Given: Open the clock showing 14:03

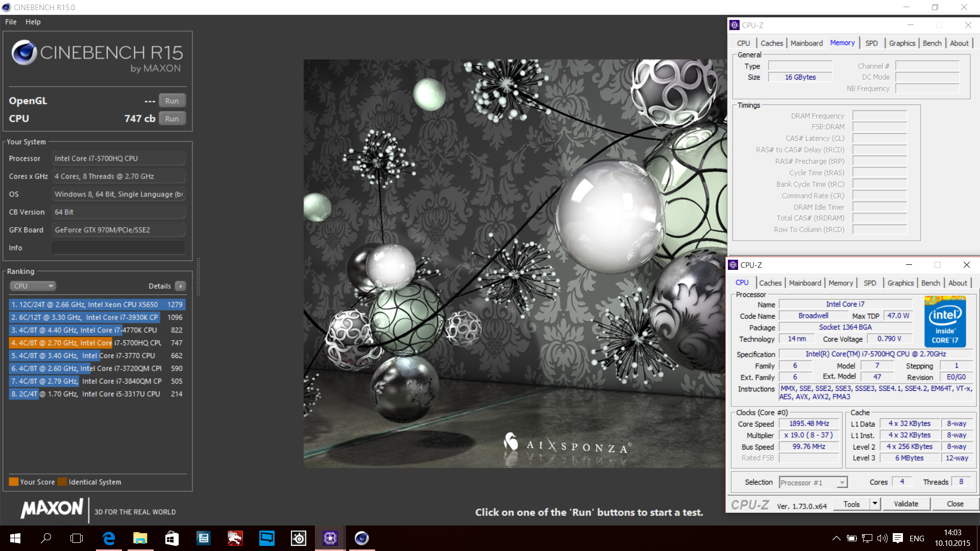Looking at the screenshot, I should click(x=952, y=538).
